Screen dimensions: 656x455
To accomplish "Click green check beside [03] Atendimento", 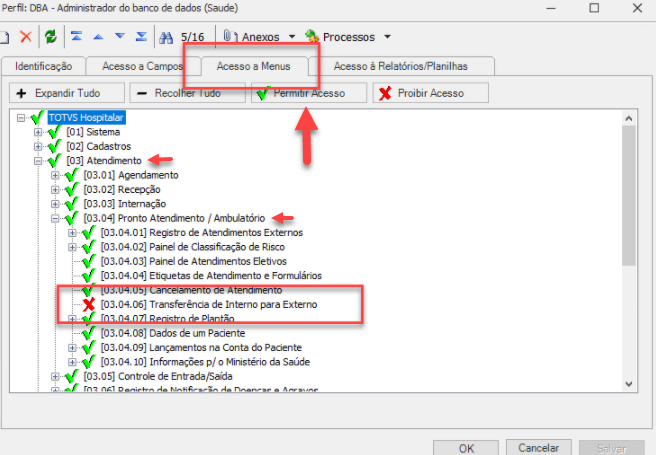I will (x=54, y=160).
